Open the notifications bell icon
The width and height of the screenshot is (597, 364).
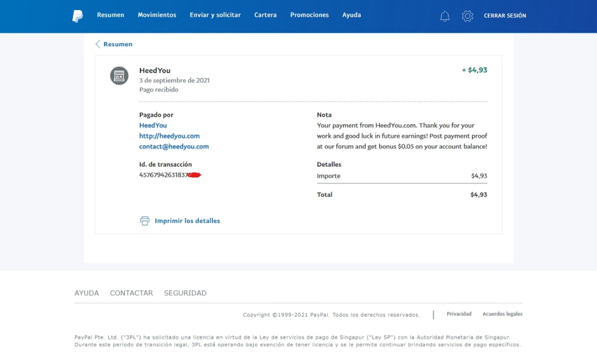click(444, 16)
